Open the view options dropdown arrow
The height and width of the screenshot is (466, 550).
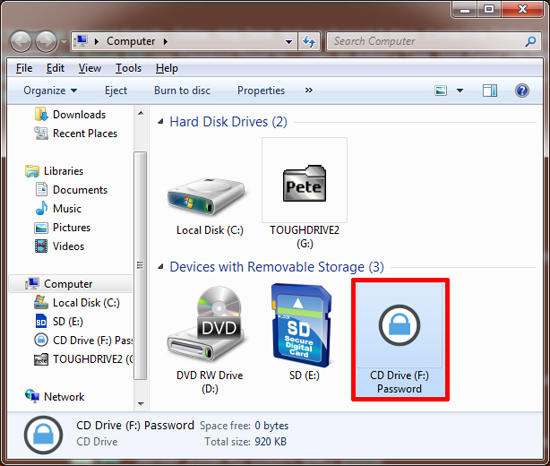460,91
